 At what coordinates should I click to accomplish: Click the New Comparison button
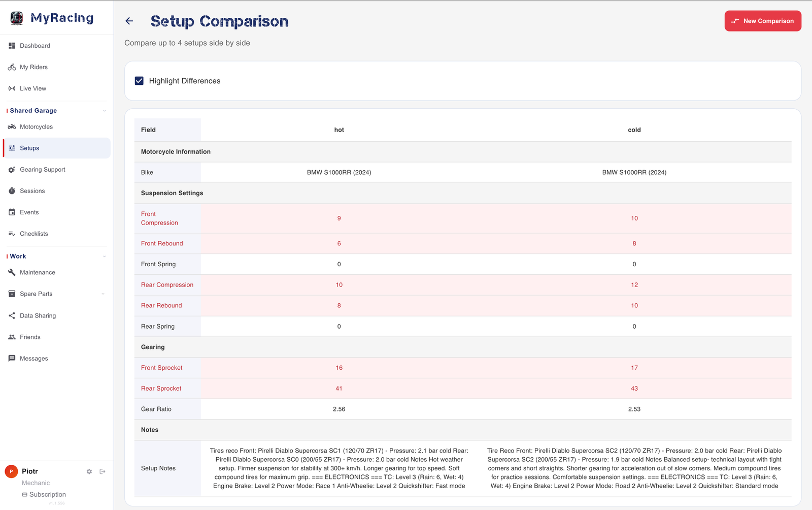point(763,21)
